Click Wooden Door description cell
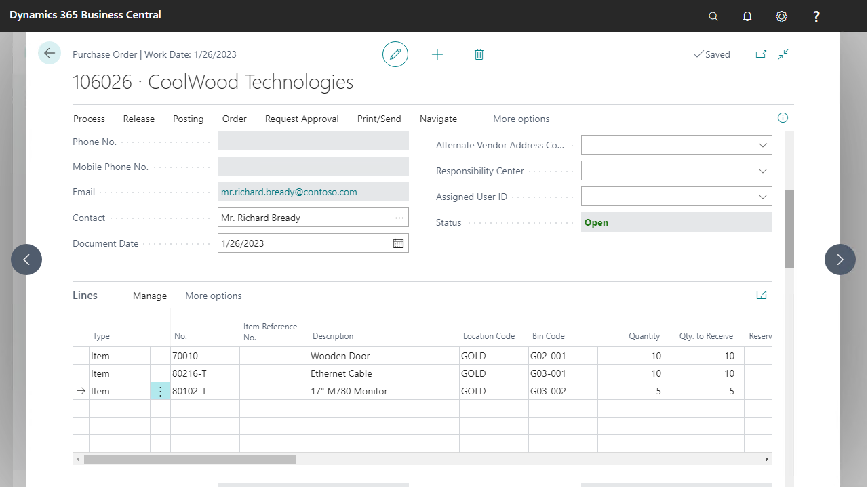This screenshot has width=868, height=488. tap(384, 356)
